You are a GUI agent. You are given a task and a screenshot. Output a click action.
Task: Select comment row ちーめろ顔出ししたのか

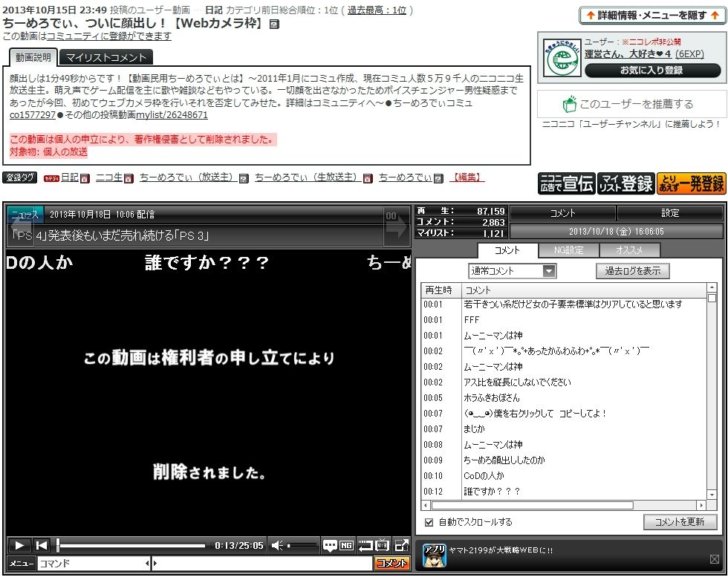564,460
